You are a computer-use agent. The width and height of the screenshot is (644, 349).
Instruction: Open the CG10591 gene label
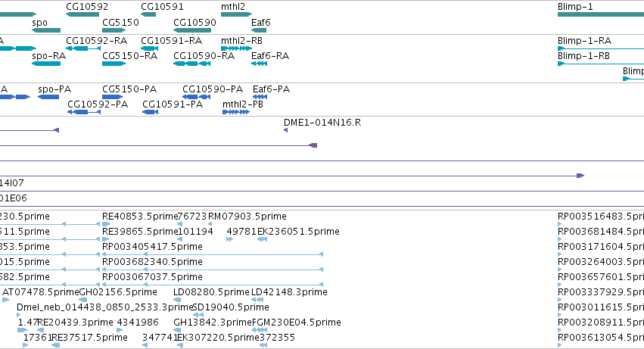click(x=162, y=7)
